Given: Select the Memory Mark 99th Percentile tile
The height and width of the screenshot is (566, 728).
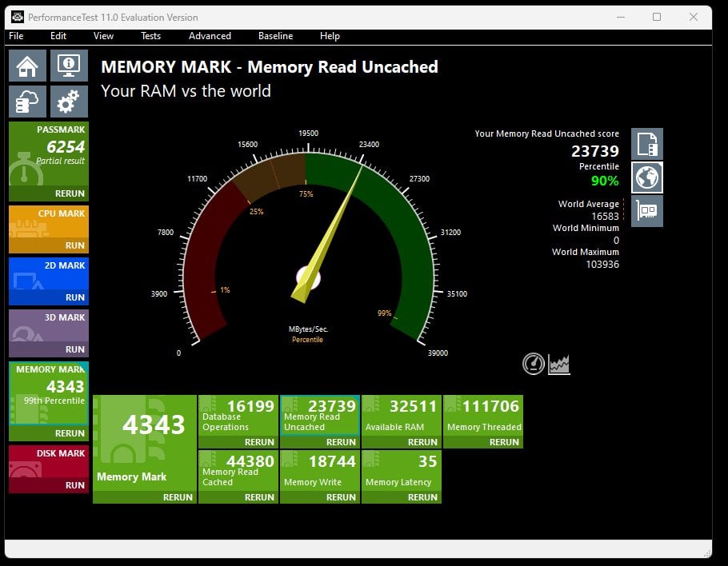Looking at the screenshot, I should tap(49, 393).
